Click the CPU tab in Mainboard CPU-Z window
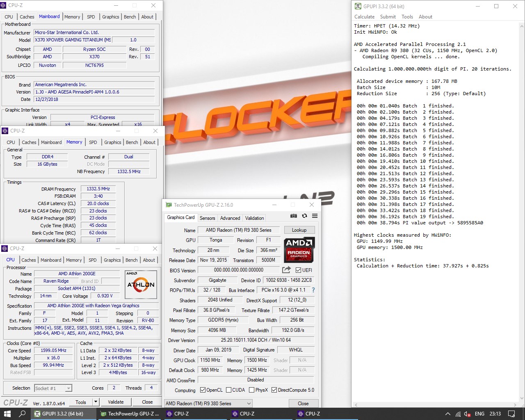Image resolution: width=525 pixels, height=420 pixels. tap(9, 17)
